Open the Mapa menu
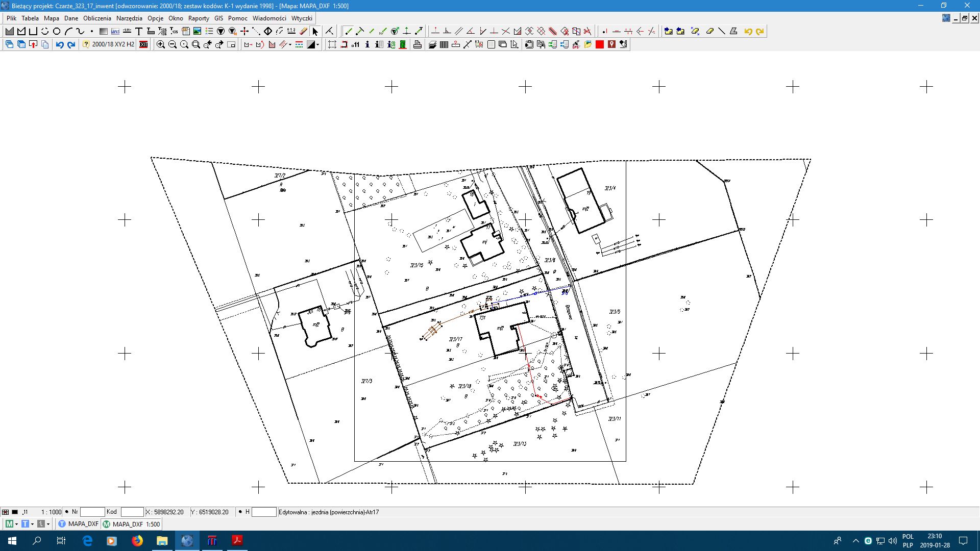The width and height of the screenshot is (980, 551). coord(52,18)
